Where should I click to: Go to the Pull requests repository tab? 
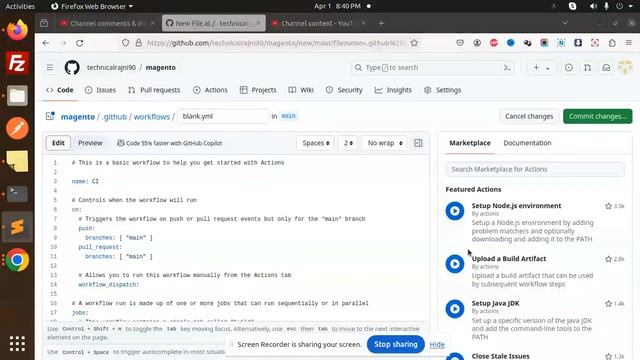tap(154, 90)
